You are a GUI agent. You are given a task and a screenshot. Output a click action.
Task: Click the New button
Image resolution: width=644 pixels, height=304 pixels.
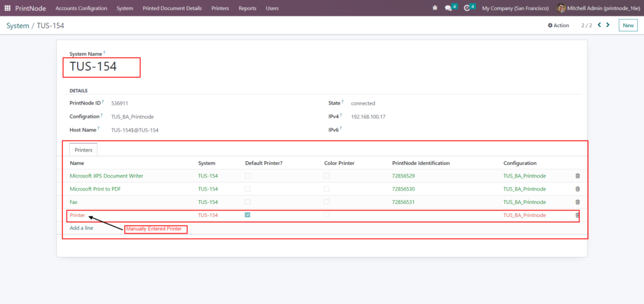pos(628,25)
